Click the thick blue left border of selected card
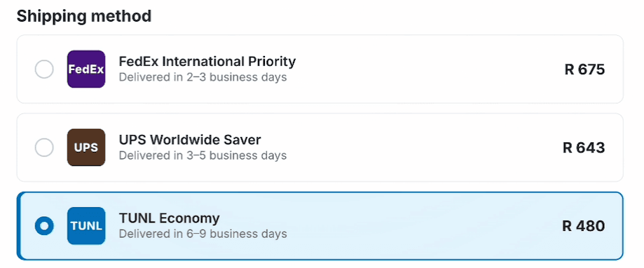The height and width of the screenshot is (268, 644). pos(18,226)
